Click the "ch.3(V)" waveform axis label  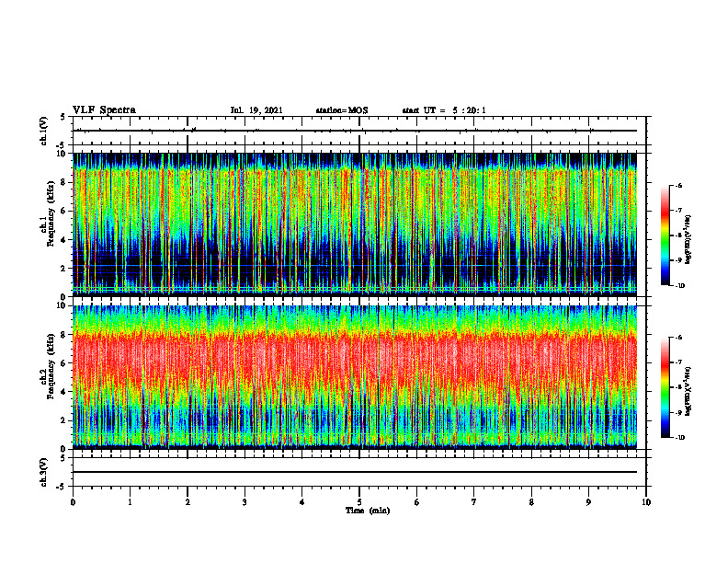click(44, 472)
